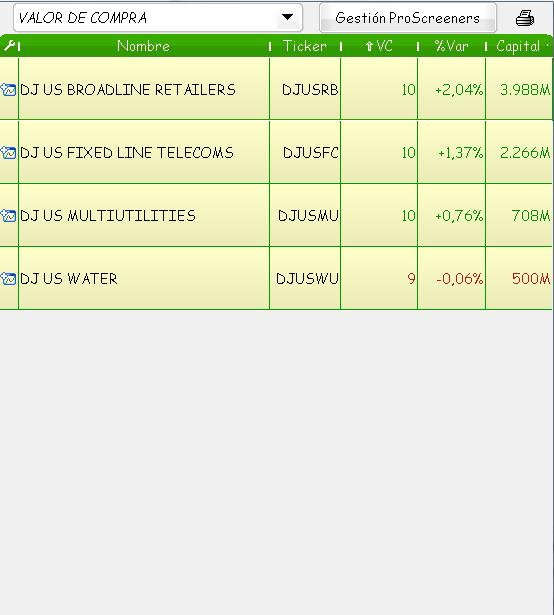554x615 pixels.
Task: Open chart icon for DJ US WATER
Action: coord(8,279)
